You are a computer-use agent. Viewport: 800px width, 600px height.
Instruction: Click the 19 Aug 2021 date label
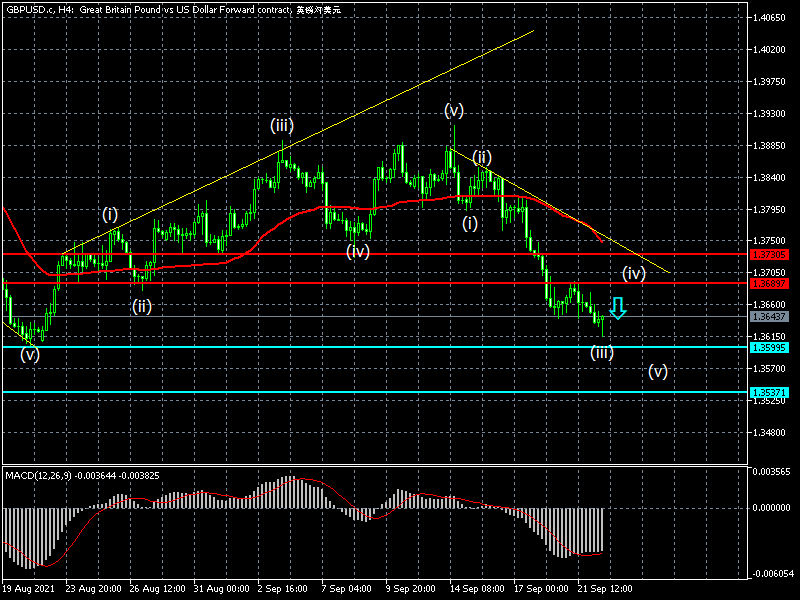point(29,588)
